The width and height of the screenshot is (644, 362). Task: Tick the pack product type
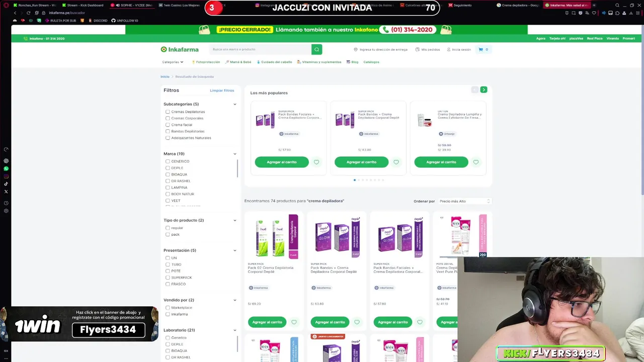(x=168, y=234)
